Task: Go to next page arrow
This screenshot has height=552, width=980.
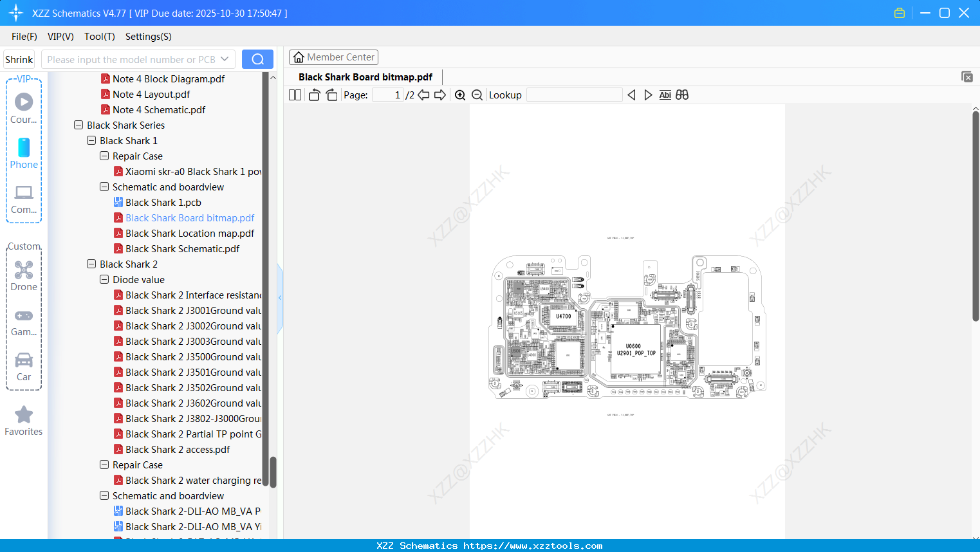Action: point(440,95)
